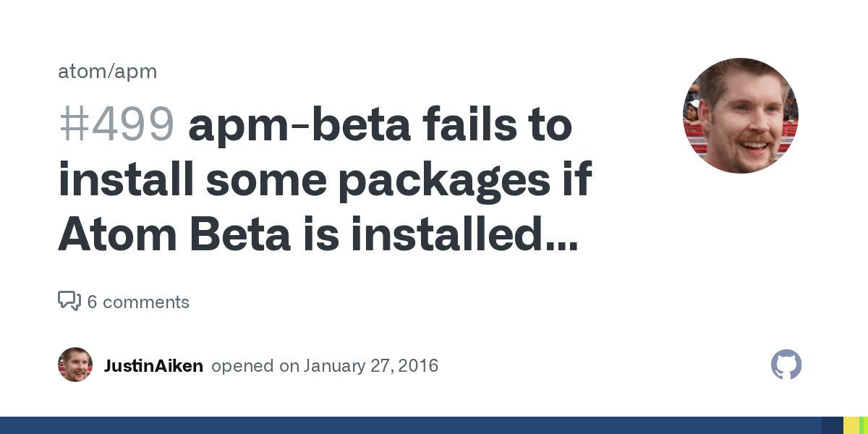Image resolution: width=868 pixels, height=434 pixels.
Task: Click the GitHub Octocat logo
Action: [786, 365]
